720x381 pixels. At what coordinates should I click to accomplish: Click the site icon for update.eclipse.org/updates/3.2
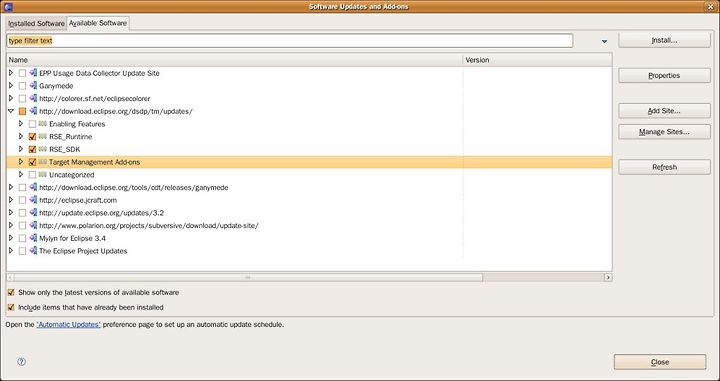pos(33,213)
